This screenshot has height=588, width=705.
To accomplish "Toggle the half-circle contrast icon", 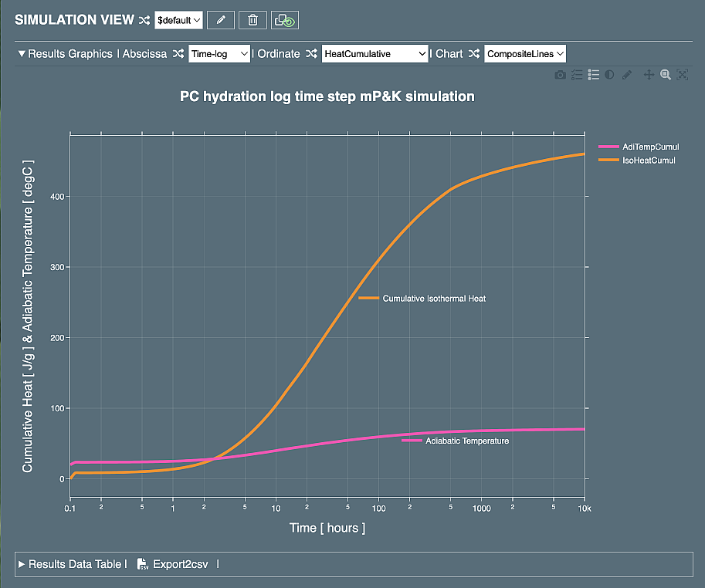I will click(x=610, y=75).
